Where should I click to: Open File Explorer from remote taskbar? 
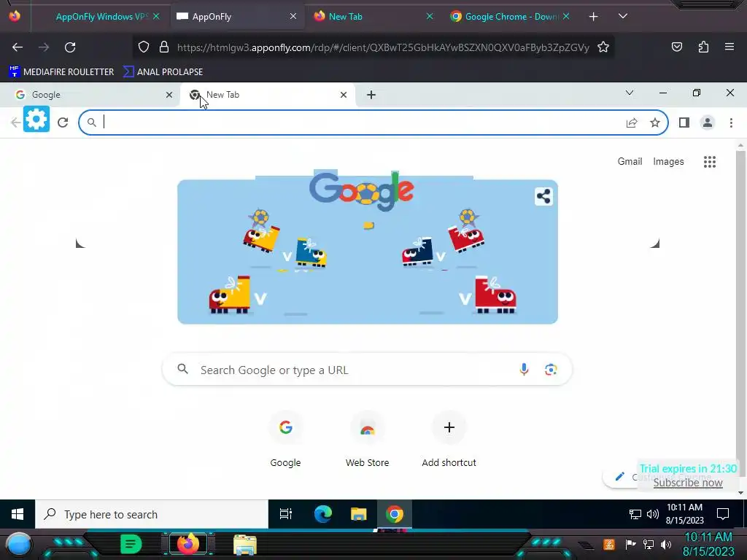tap(358, 514)
